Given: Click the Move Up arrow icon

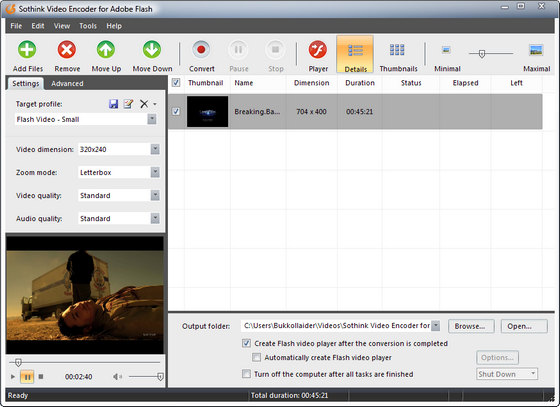Looking at the screenshot, I should coord(106,49).
